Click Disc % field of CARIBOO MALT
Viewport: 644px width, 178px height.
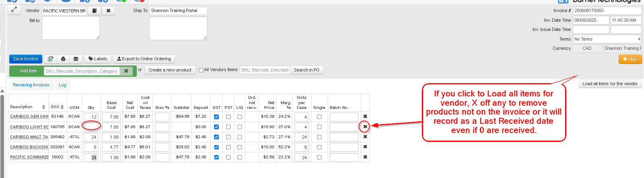[x=162, y=137]
